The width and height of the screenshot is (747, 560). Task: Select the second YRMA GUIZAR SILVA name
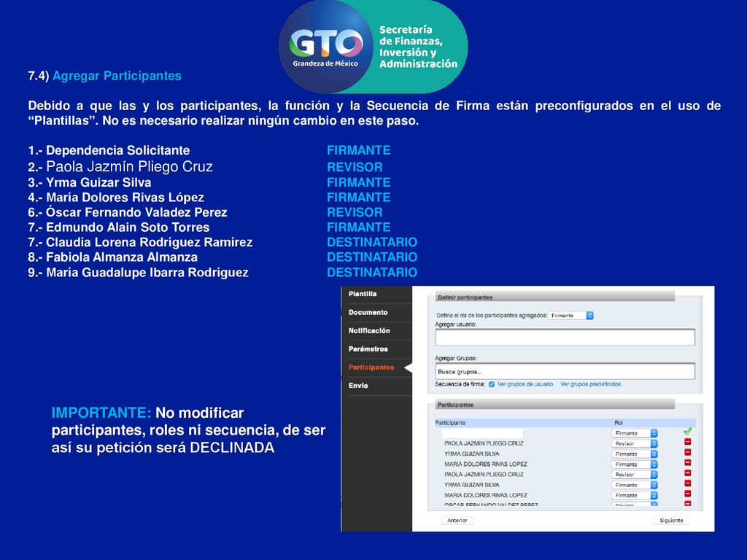[472, 485]
